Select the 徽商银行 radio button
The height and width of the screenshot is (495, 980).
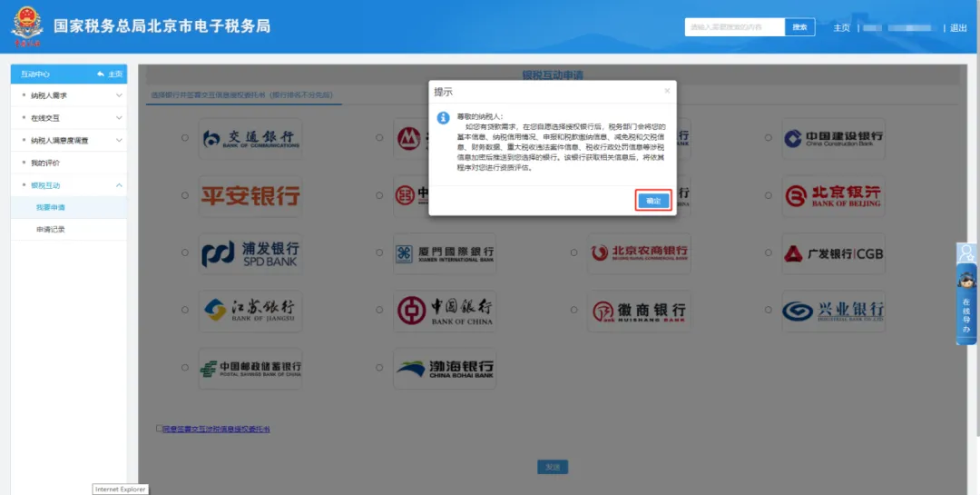(573, 310)
